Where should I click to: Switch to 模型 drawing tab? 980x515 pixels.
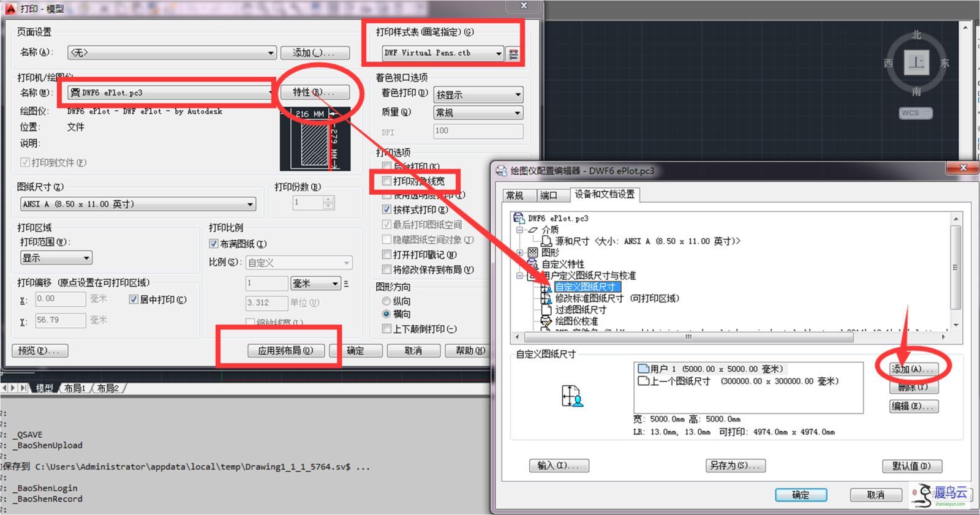pos(44,388)
